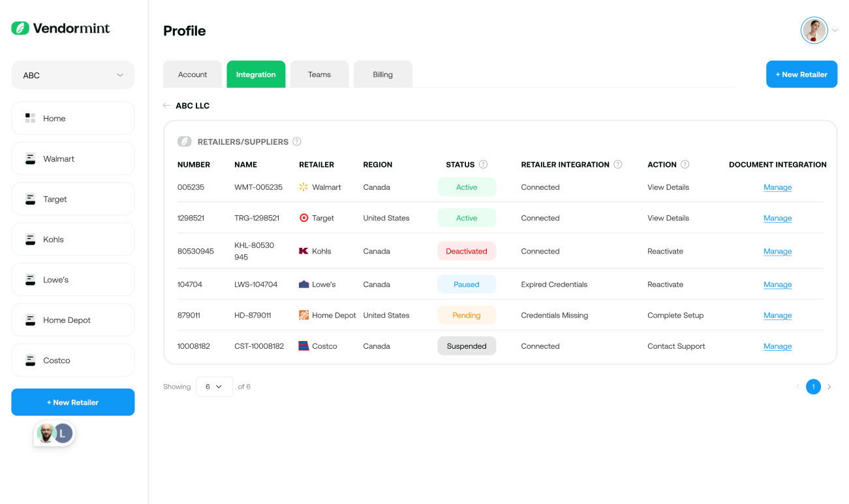Click the Walmart spark logo in table
The image size is (849, 504).
303,187
